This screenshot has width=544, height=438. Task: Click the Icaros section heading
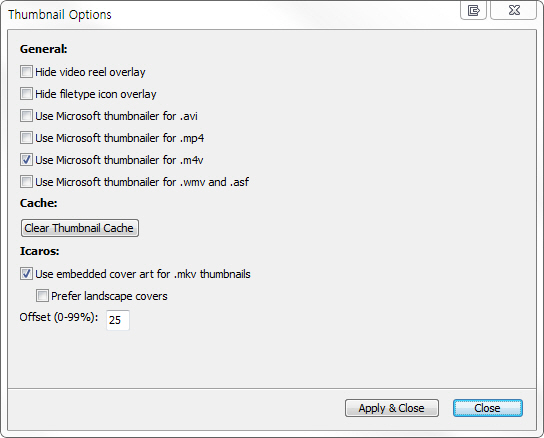click(x=40, y=251)
